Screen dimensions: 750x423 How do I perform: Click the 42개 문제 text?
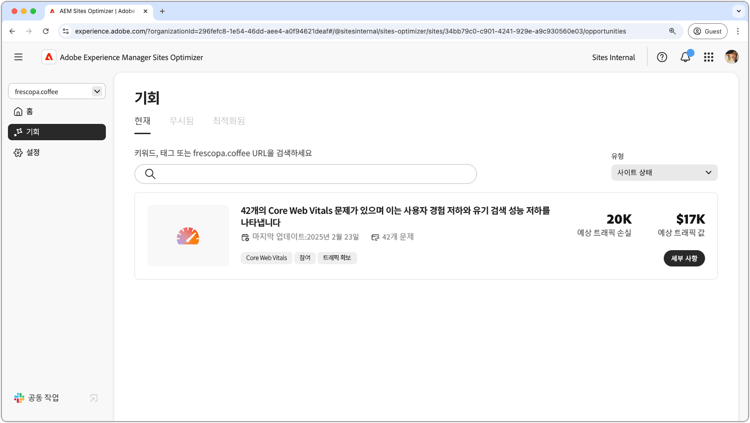click(x=397, y=237)
